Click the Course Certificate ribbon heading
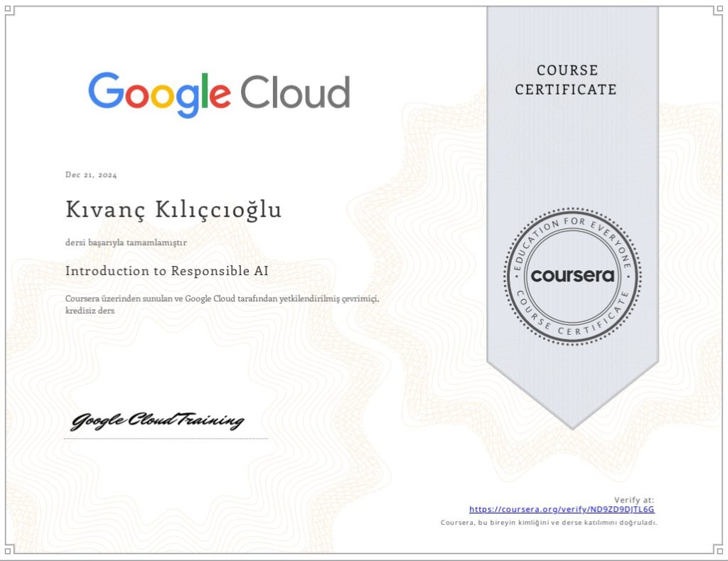Viewport: 728px width, 561px height. click(566, 80)
